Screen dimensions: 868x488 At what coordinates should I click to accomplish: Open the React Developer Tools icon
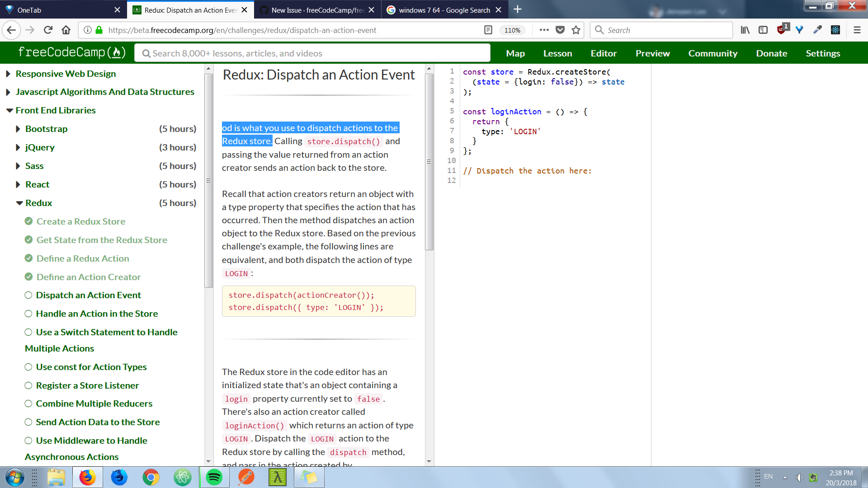pyautogui.click(x=836, y=30)
